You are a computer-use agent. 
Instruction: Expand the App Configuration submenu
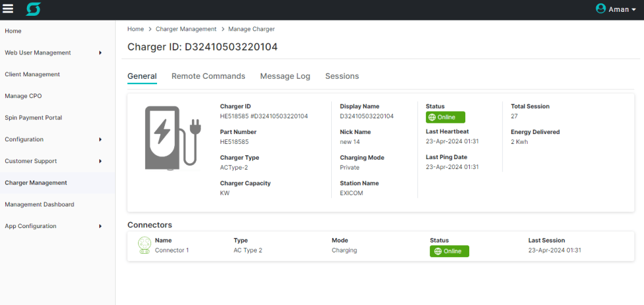coord(100,226)
